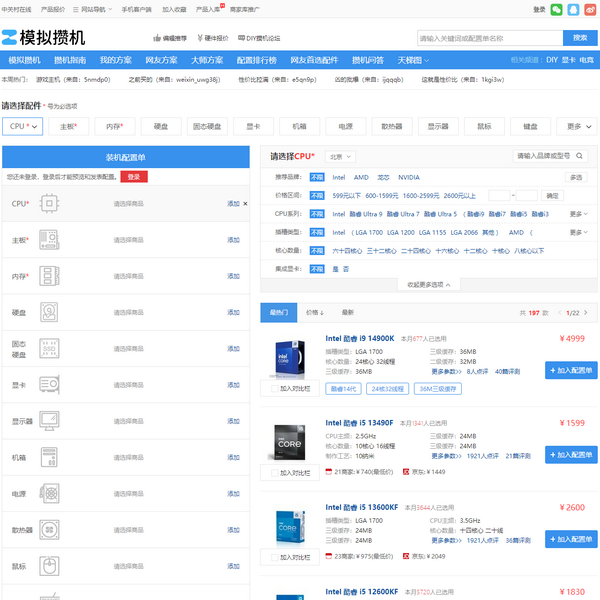The image size is (600, 600).
Task: Collapse filters with 收起更多选项
Action: pyautogui.click(x=428, y=284)
